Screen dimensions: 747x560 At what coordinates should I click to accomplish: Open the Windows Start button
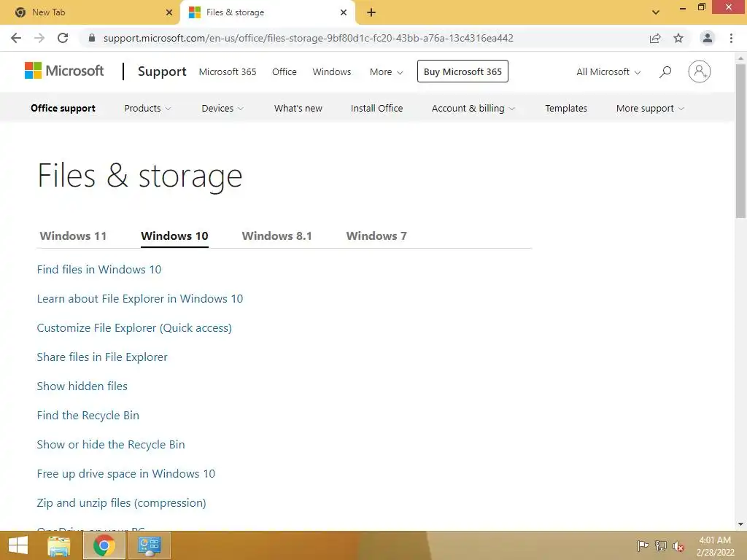click(18, 545)
